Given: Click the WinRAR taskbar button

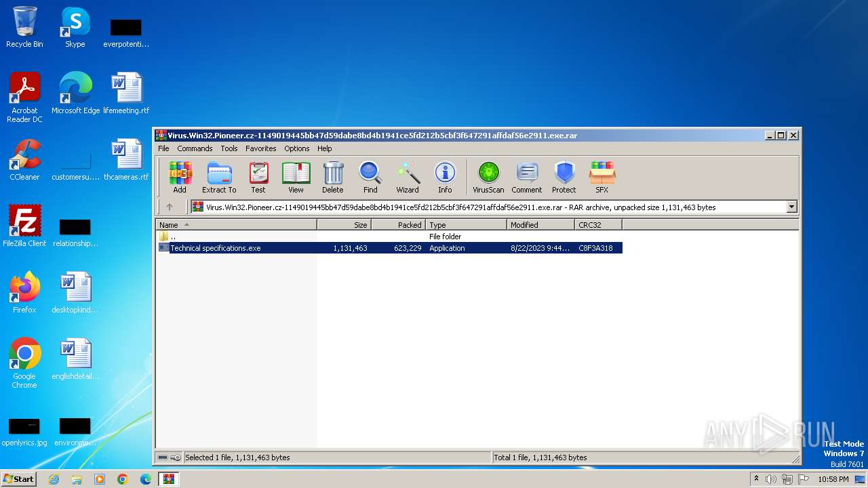Looking at the screenshot, I should click(x=168, y=479).
